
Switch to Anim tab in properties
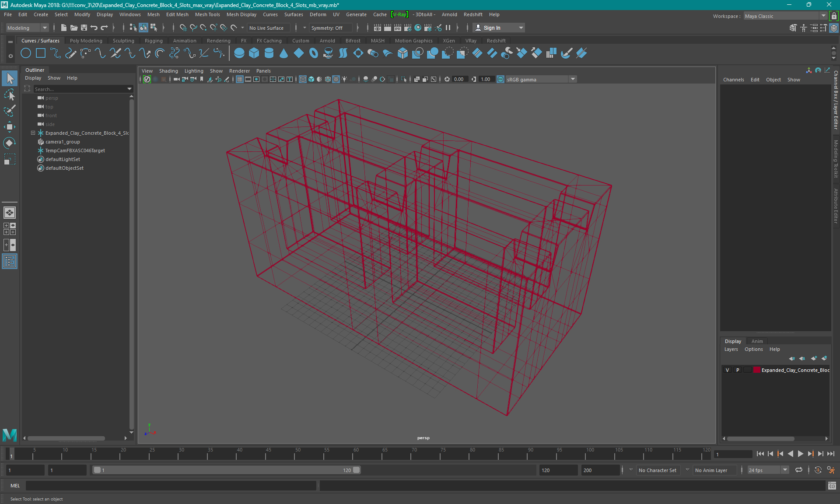[x=757, y=341]
